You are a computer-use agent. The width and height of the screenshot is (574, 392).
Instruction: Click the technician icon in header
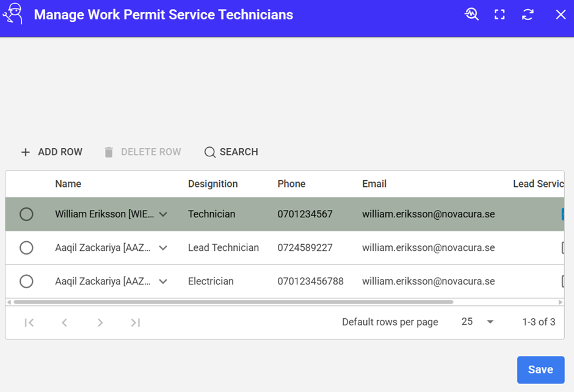pos(13,14)
